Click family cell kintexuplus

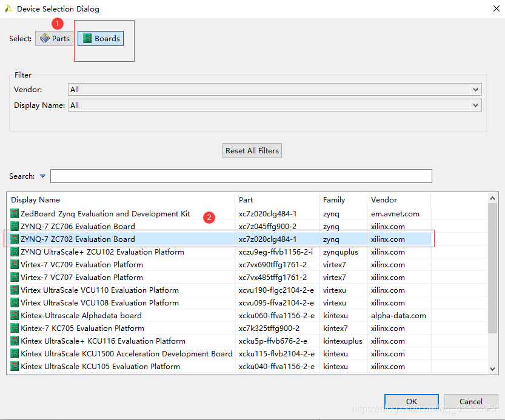[x=343, y=341]
